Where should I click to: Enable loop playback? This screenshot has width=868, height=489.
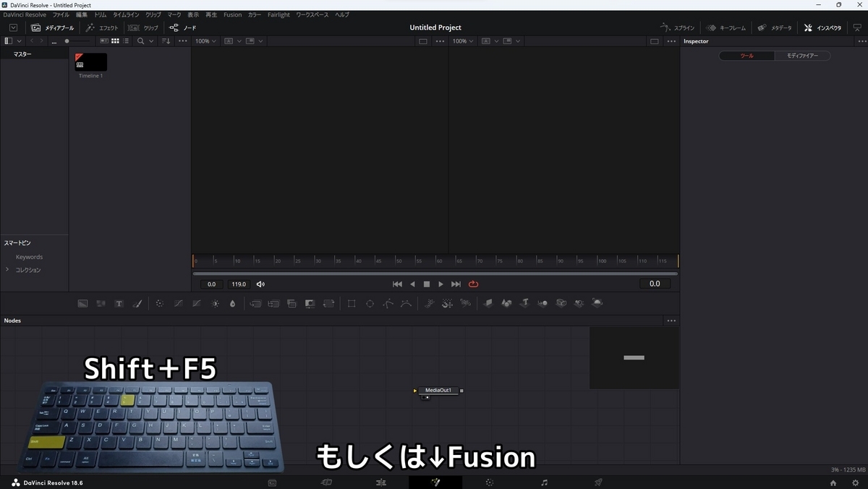coord(473,284)
